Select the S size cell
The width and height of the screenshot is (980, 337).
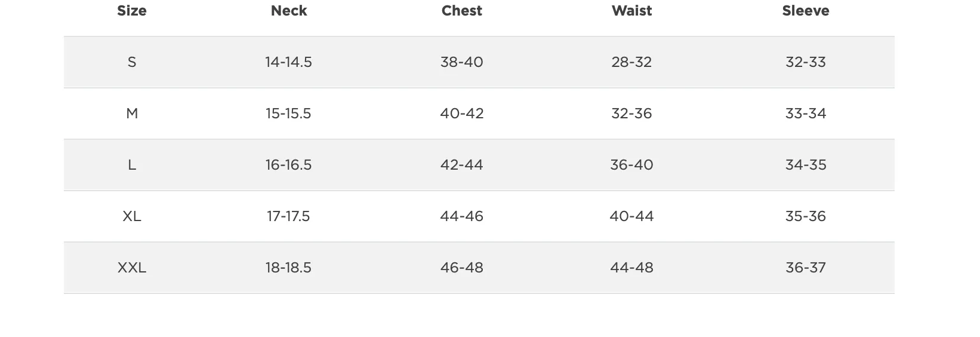tap(132, 62)
